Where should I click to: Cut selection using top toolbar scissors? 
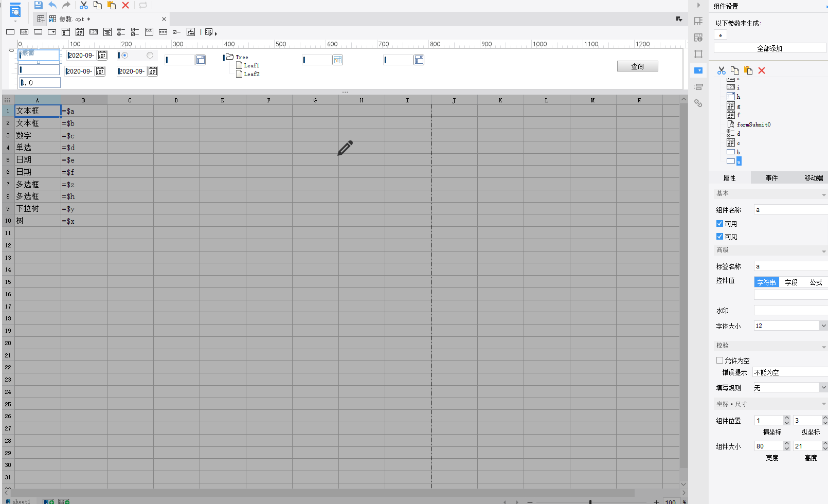click(84, 5)
